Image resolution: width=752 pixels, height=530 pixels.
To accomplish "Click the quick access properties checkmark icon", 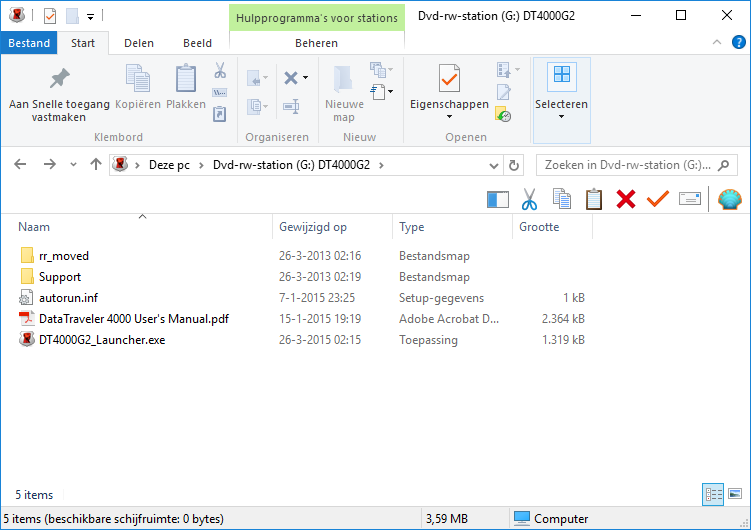I will tap(50, 16).
